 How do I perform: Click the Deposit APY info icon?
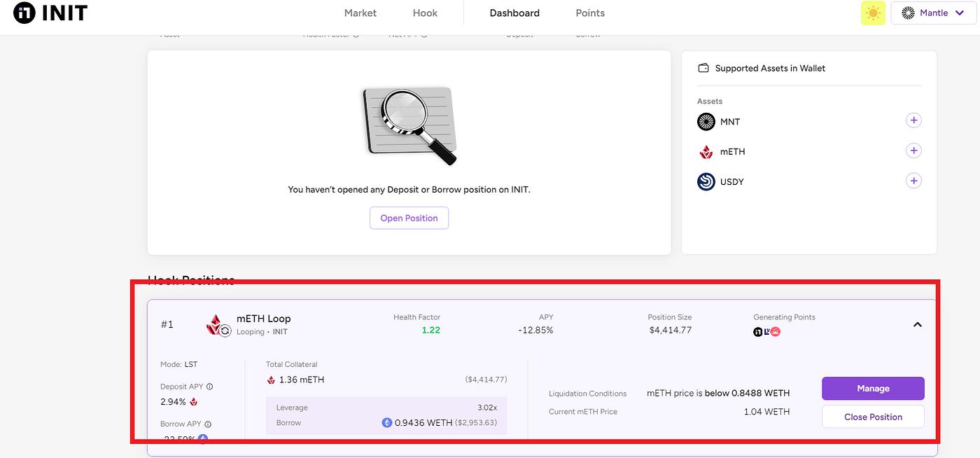tap(209, 387)
